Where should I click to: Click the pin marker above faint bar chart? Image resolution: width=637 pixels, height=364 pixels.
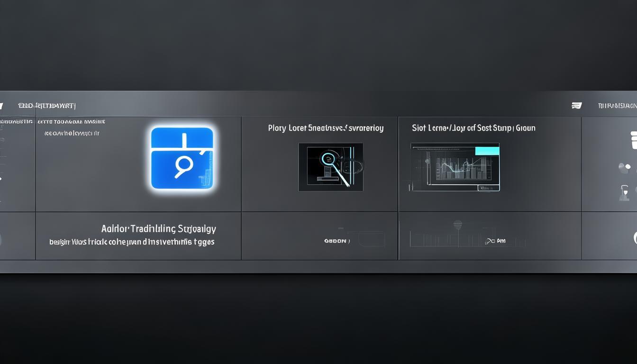tap(457, 225)
